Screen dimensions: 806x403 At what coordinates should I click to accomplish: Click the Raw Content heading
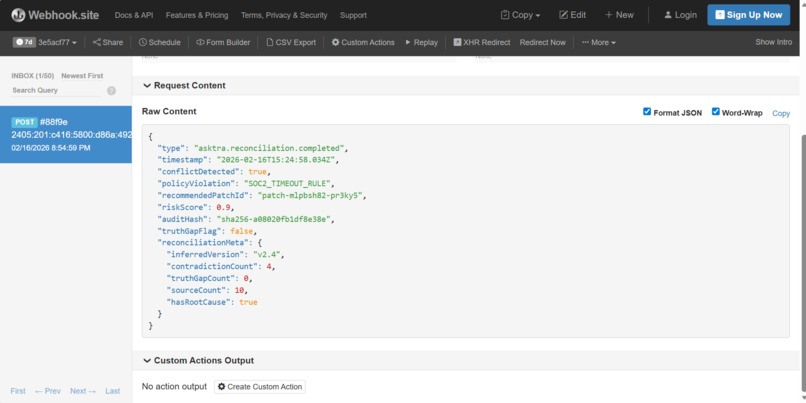pos(169,112)
